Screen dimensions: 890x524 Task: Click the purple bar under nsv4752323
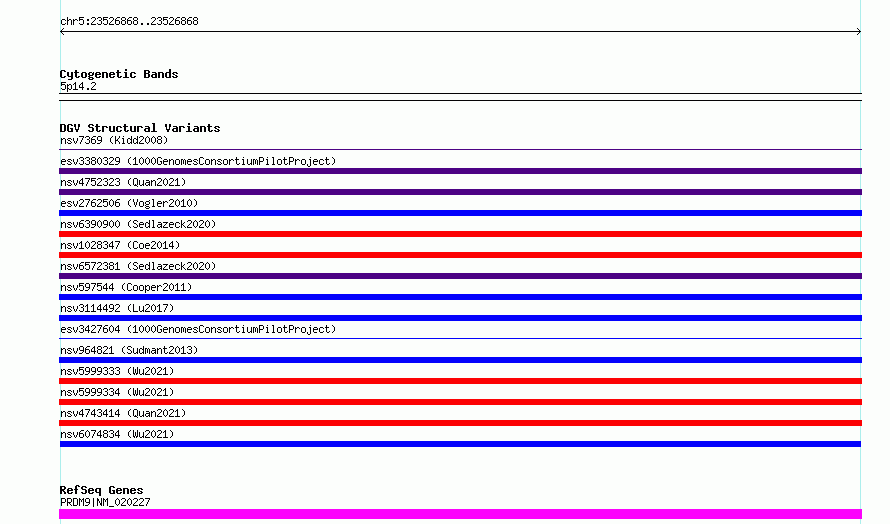coord(460,192)
